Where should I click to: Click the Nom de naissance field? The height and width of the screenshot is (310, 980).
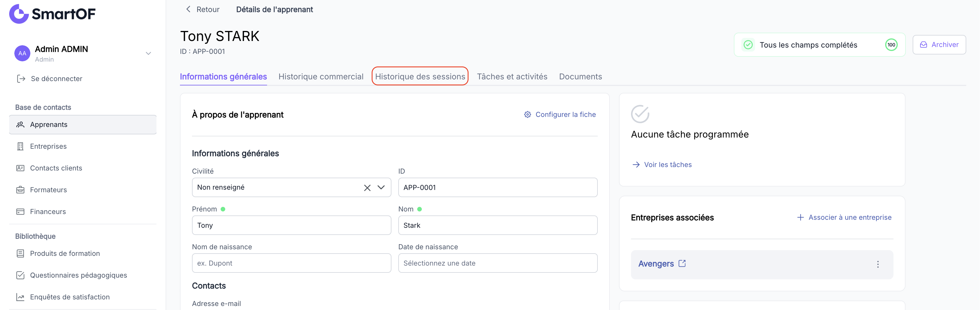click(x=291, y=263)
